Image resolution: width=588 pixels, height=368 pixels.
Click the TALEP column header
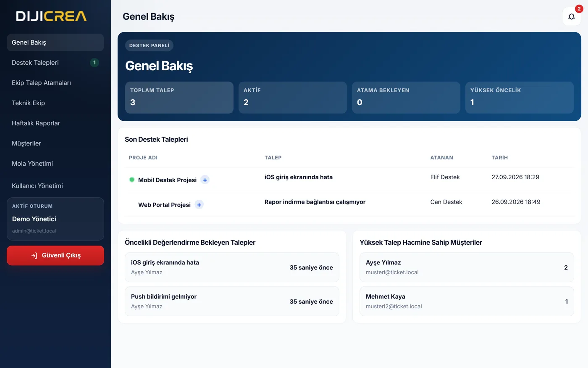(273, 158)
